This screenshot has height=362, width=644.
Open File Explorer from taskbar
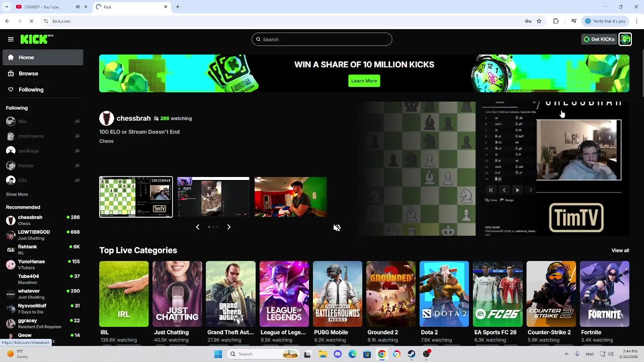[x=323, y=354]
